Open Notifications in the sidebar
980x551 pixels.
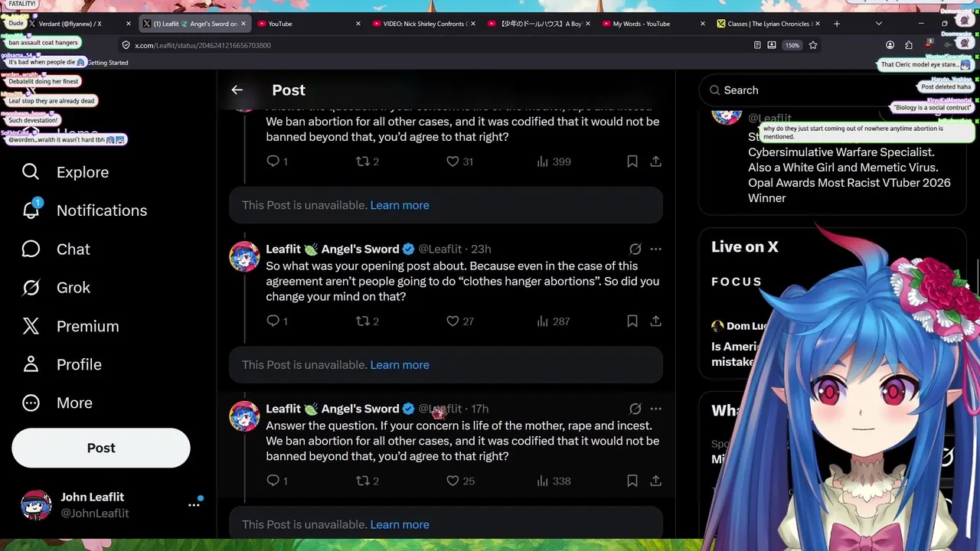pyautogui.click(x=85, y=210)
